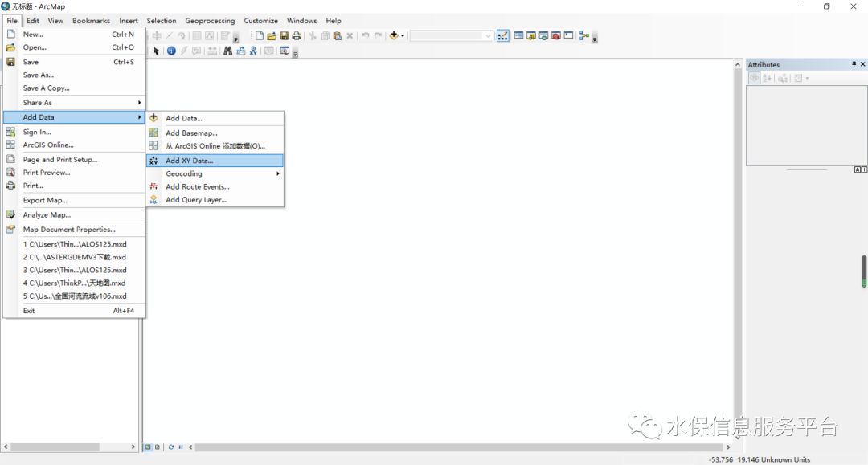Screen dimensions: 868x465
Task: Open the Windows menu
Action: 301,20
